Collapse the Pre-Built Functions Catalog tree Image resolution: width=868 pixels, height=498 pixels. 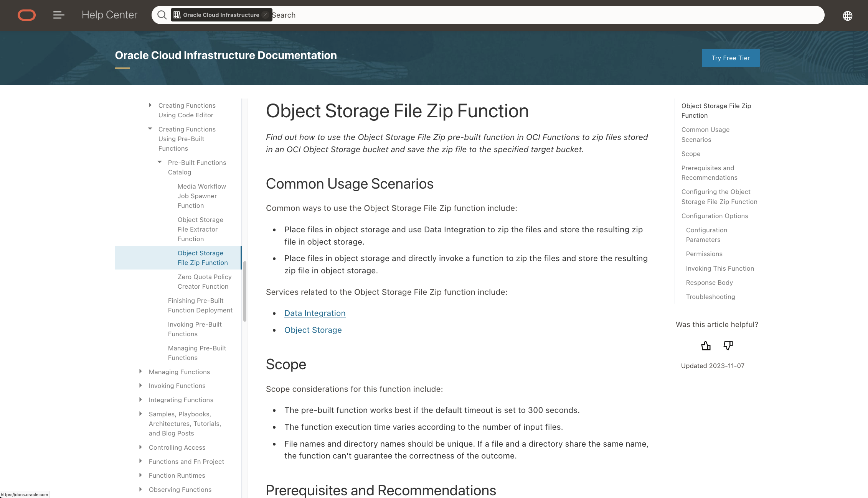click(x=160, y=162)
